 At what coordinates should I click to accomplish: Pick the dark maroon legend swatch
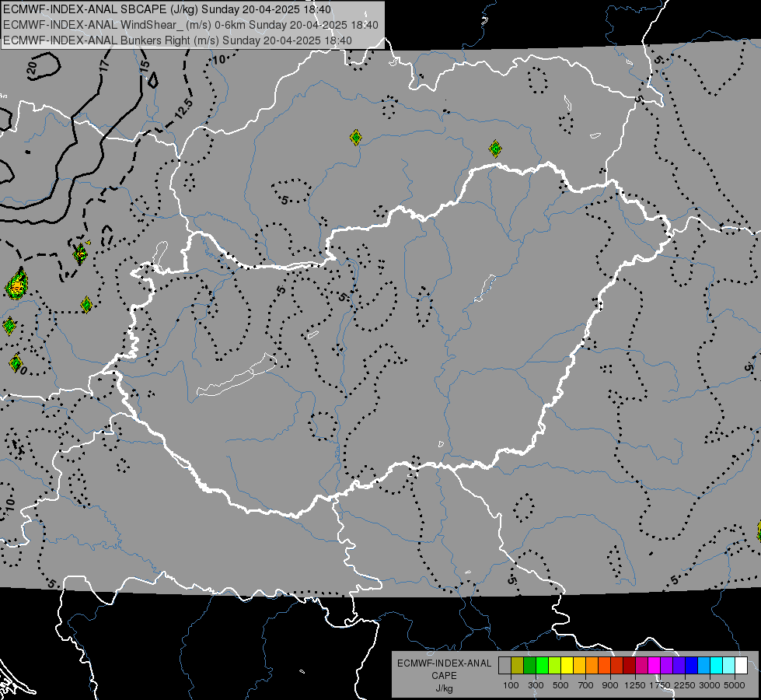tap(629, 665)
